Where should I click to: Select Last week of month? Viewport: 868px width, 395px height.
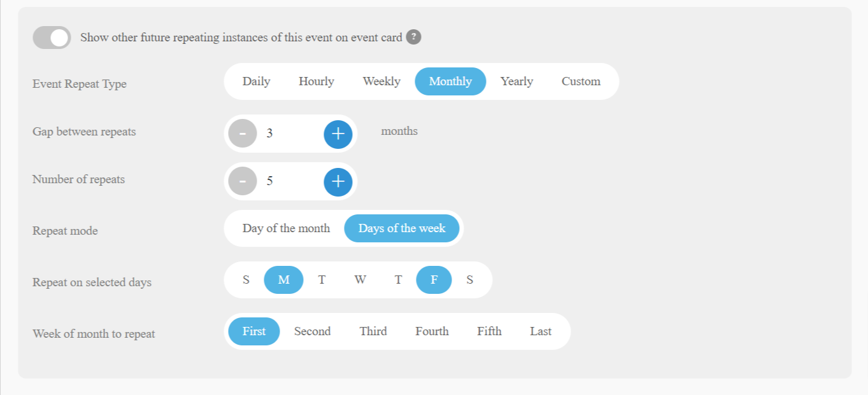pos(541,331)
